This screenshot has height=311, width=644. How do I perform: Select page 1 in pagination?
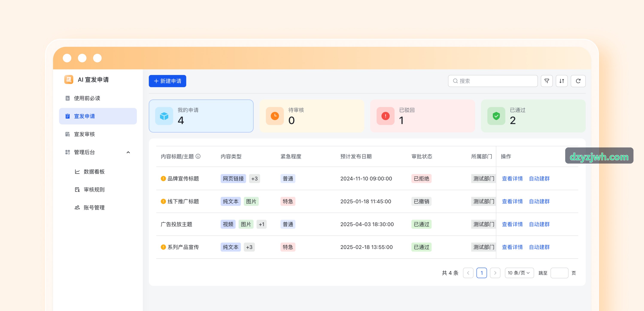481,273
